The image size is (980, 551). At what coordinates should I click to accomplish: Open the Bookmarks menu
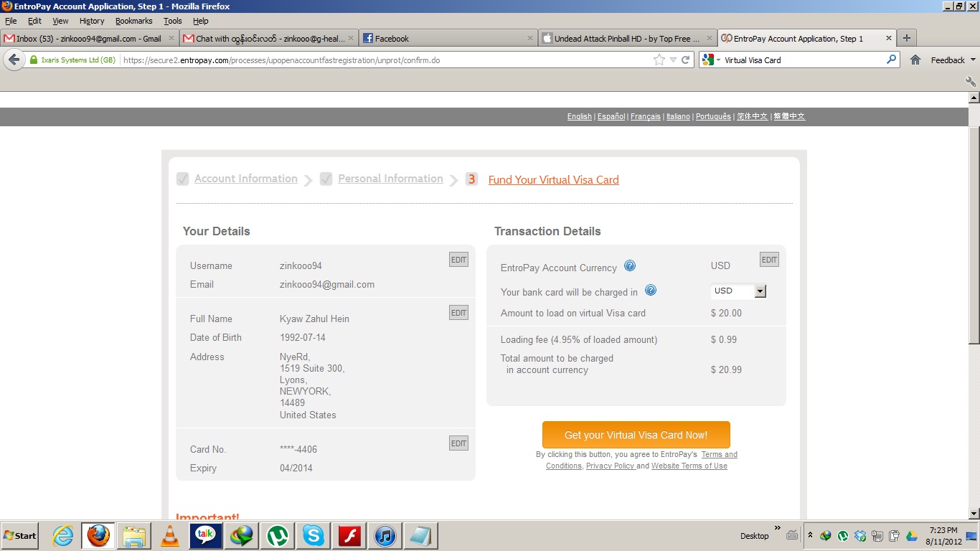[134, 21]
